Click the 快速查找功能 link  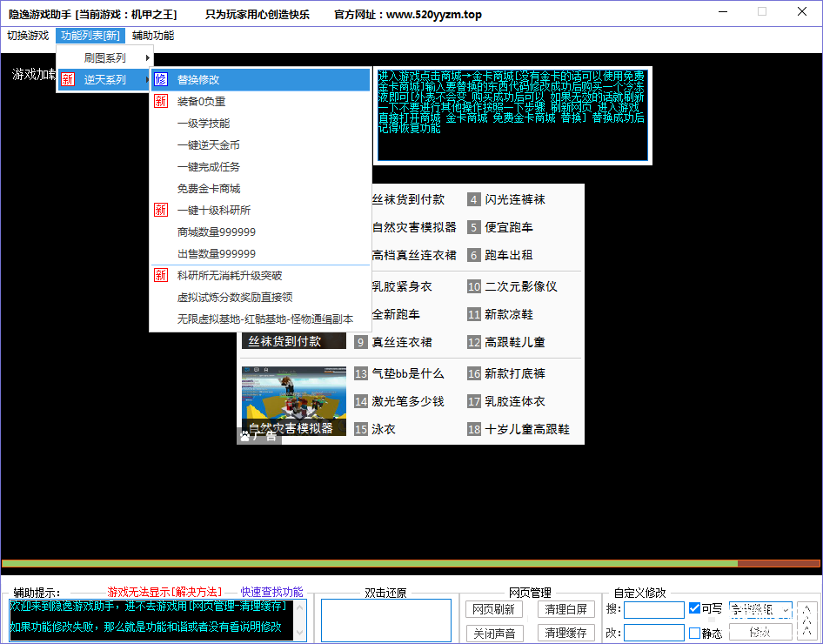tap(271, 592)
